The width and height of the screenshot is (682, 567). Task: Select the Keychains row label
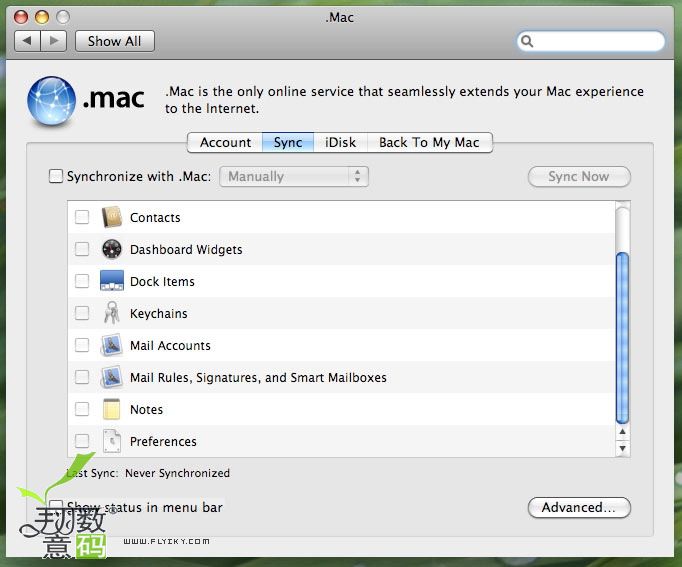pyautogui.click(x=159, y=314)
